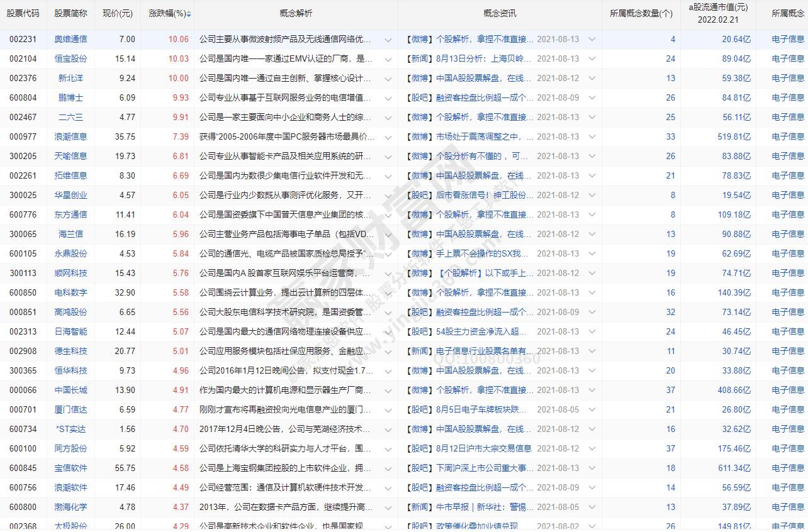Expand the 概念解析 chevron for 中国长城
Viewport: 808px width, 532px height.
(x=388, y=390)
